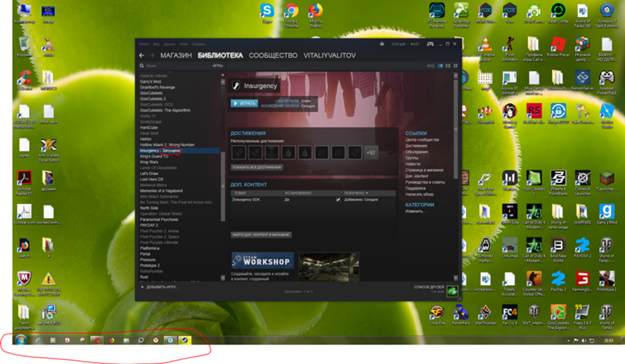Screen dimensions: 625x364
Task: Switch library to list view icon
Action: [448, 66]
